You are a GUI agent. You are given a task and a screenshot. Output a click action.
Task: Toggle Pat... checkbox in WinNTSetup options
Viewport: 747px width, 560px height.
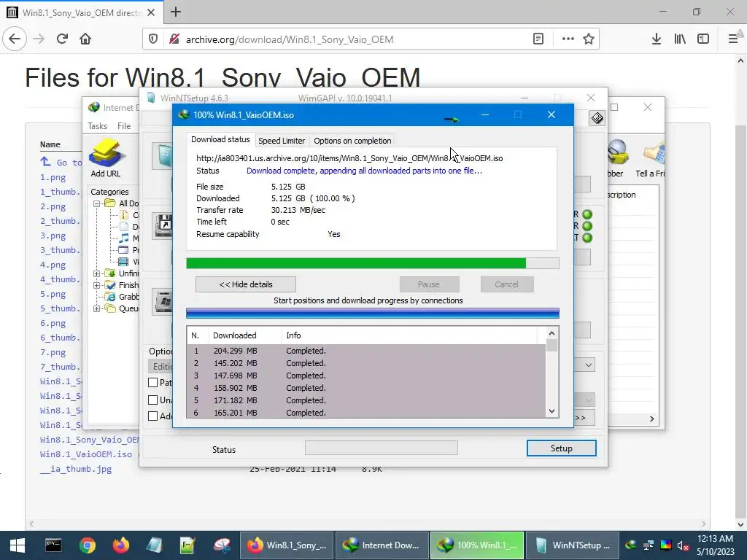[x=153, y=382]
